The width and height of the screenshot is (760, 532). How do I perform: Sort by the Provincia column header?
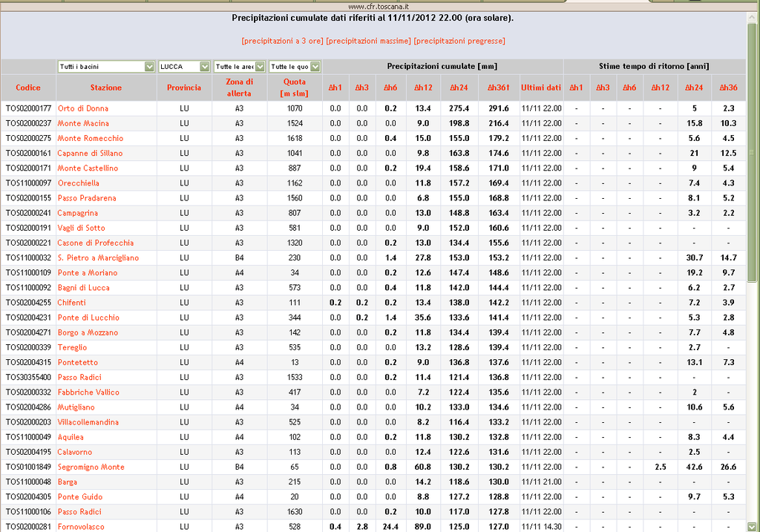pyautogui.click(x=184, y=88)
